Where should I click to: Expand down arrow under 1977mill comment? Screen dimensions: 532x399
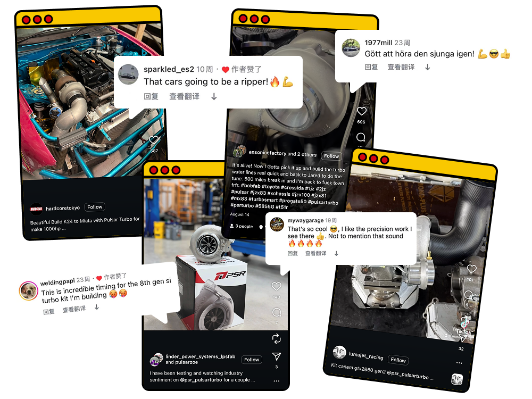pos(428,67)
